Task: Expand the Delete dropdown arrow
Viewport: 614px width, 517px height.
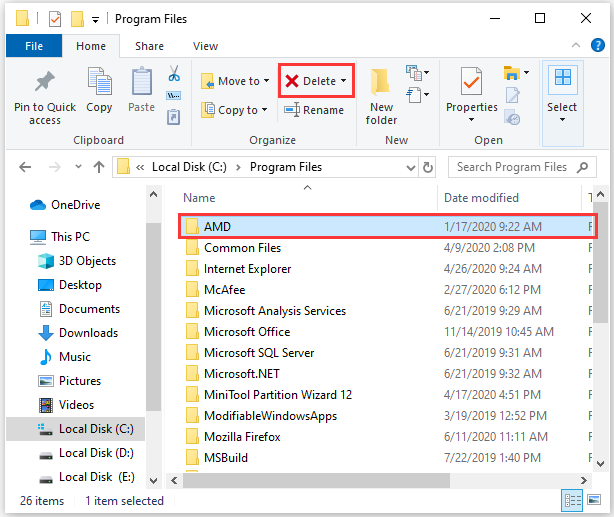Action: [343, 81]
